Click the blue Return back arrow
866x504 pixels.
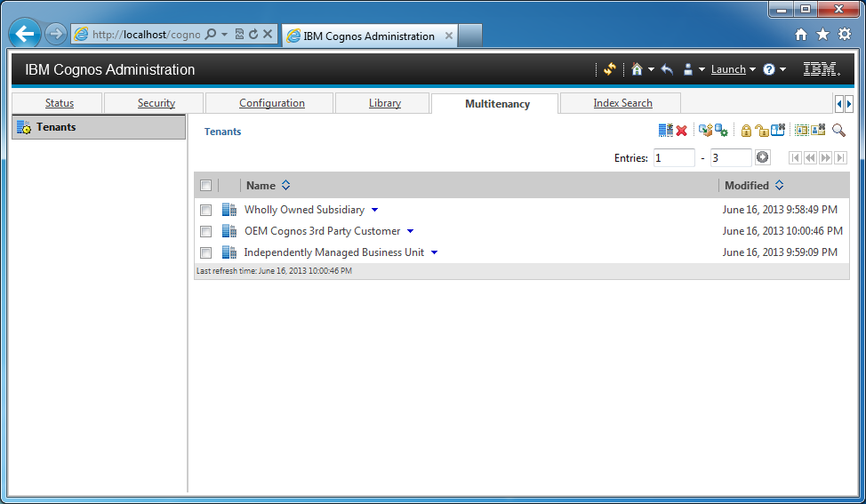coord(667,69)
